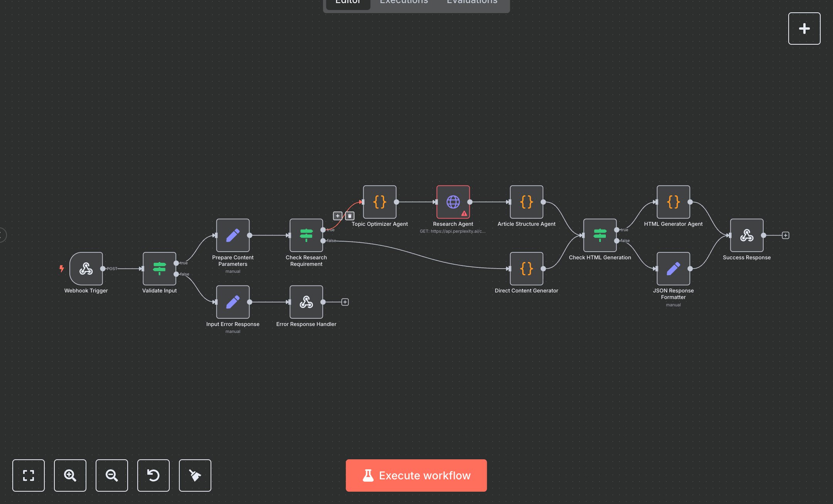Image resolution: width=833 pixels, height=504 pixels.
Task: Tidy up the workflow with broom icon
Action: tap(195, 475)
